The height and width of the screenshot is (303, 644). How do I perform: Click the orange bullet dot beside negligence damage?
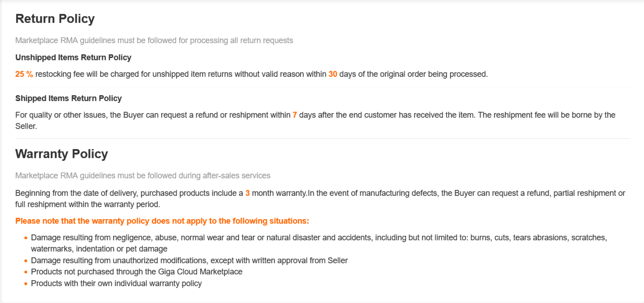26,238
